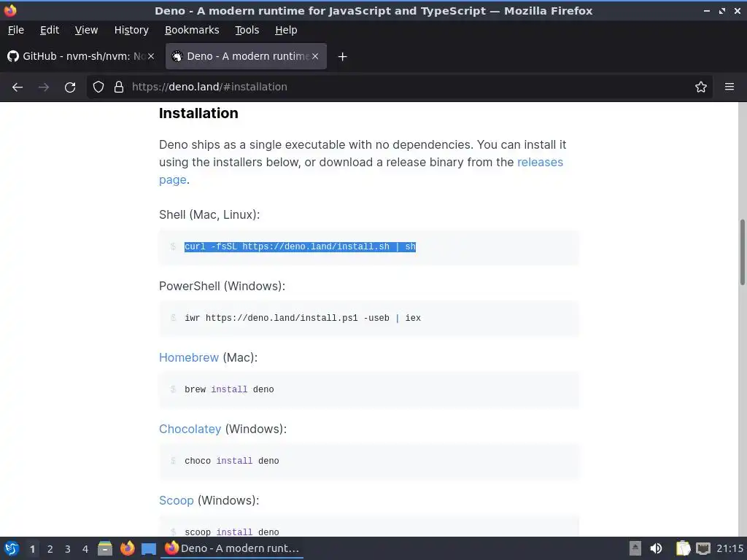Open a new tab with the plus button
This screenshot has height=560, width=747.
pyautogui.click(x=342, y=57)
